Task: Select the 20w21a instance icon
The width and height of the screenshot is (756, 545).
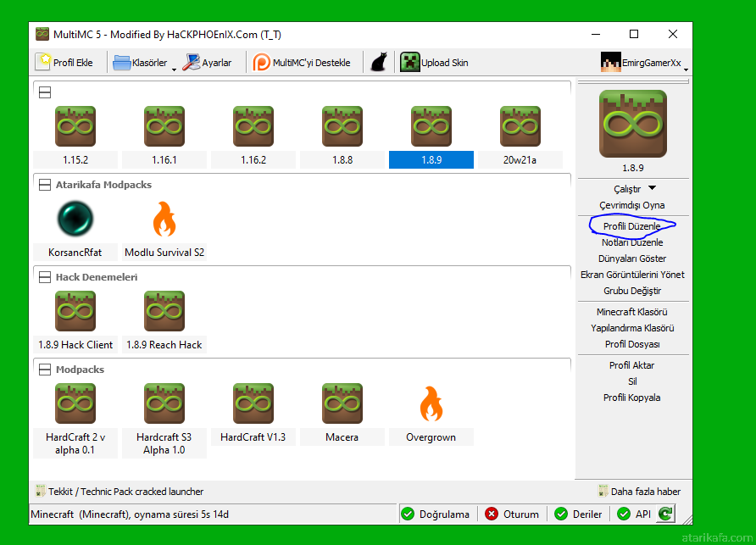Action: pyautogui.click(x=520, y=126)
